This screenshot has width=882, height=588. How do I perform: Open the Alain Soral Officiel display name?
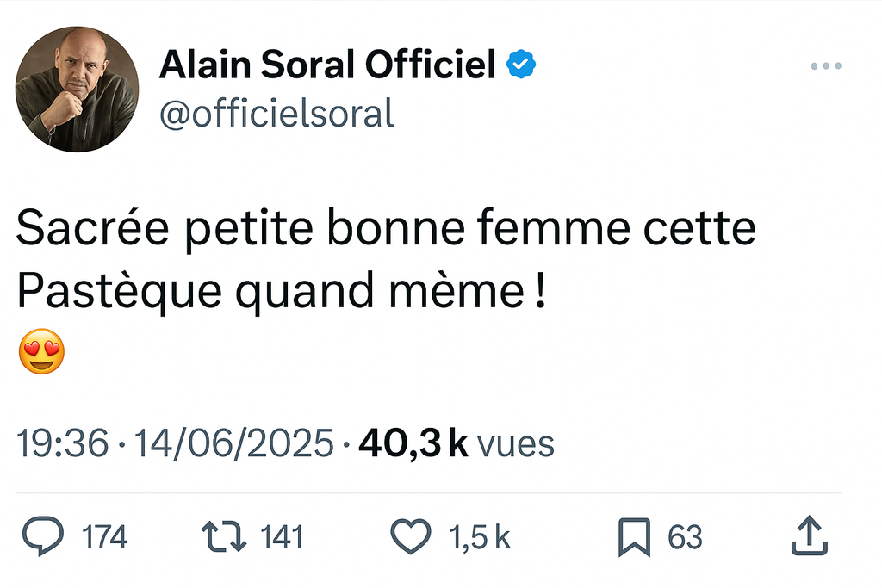pos(327,65)
